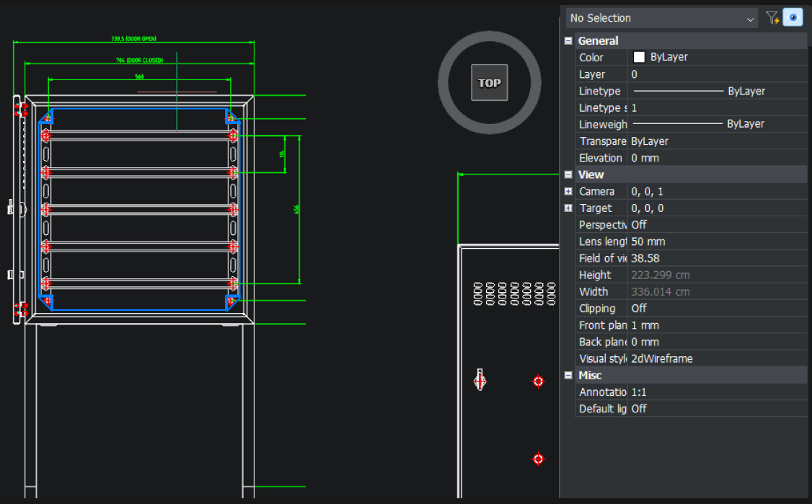Collapse the General properties section
Screen dimensions: 812x504
pyautogui.click(x=568, y=40)
